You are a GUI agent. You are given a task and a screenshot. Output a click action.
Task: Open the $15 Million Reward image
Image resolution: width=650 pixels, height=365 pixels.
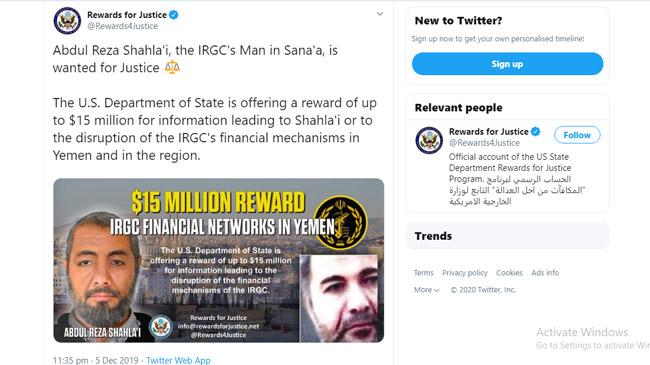218,260
